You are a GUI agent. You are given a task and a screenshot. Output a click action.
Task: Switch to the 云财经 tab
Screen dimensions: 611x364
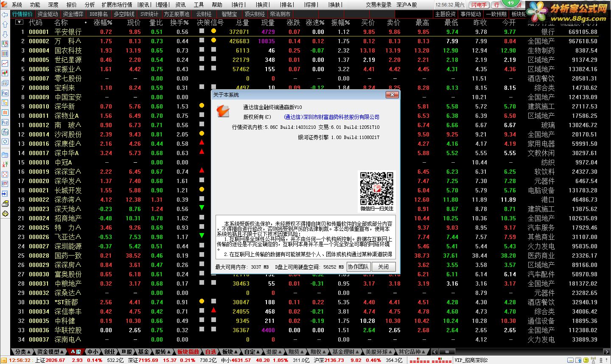[x=204, y=14]
